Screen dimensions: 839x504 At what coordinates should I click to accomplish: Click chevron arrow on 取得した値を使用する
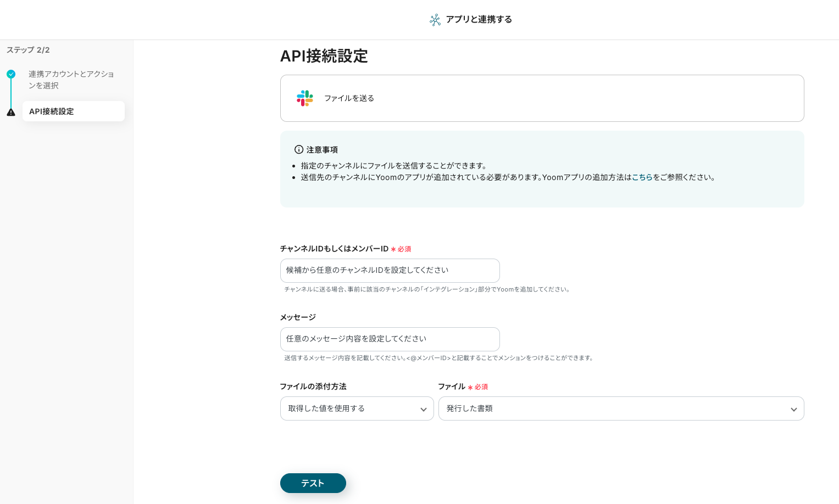click(423, 410)
